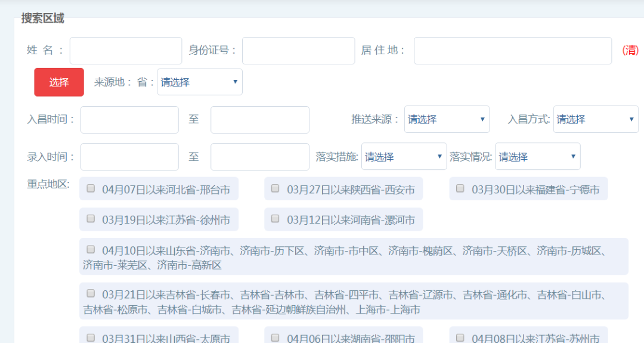This screenshot has width=644, height=344.
Task: Check the 河南省-漯河市 checkbox
Action: tap(275, 219)
